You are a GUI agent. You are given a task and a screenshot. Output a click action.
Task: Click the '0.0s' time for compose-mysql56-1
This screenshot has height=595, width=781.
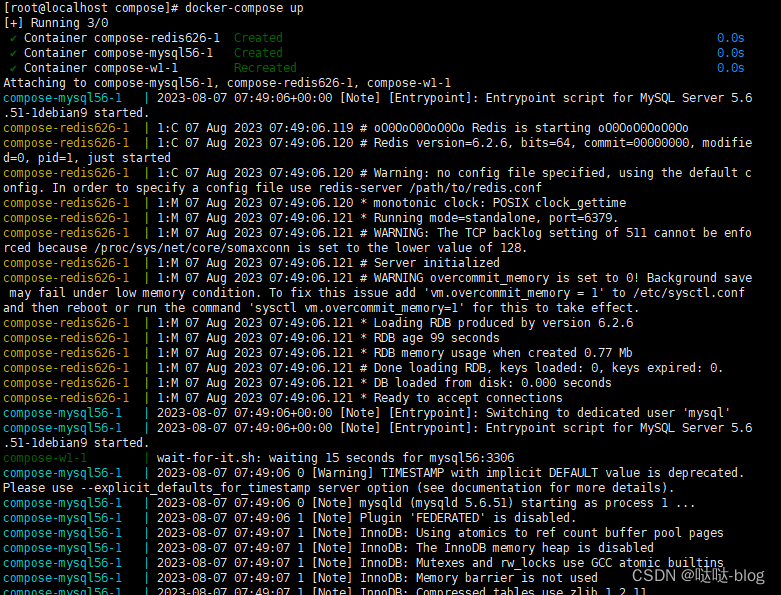click(731, 53)
